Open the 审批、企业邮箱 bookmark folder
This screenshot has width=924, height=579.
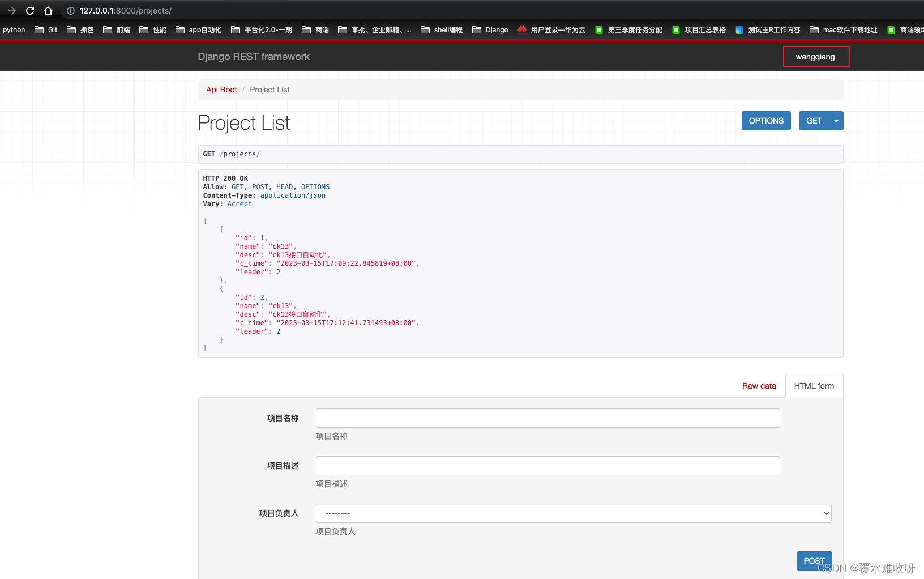(x=375, y=30)
